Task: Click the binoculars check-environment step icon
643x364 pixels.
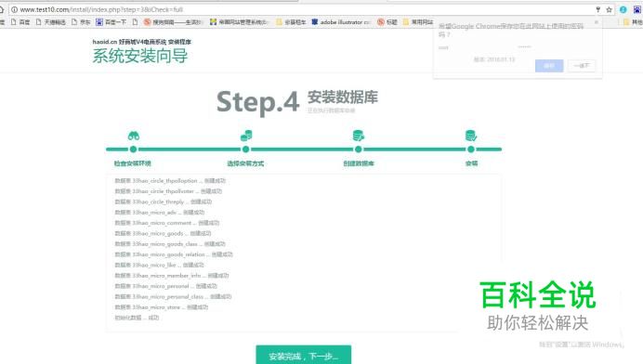Action: click(x=133, y=136)
